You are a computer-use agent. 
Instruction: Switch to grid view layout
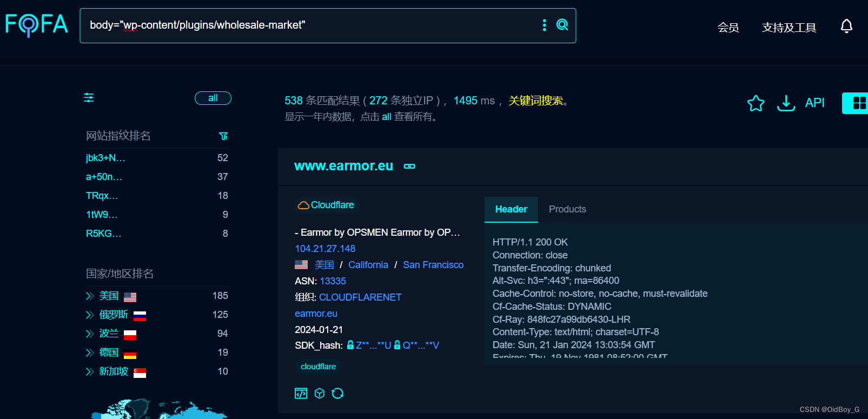click(858, 103)
